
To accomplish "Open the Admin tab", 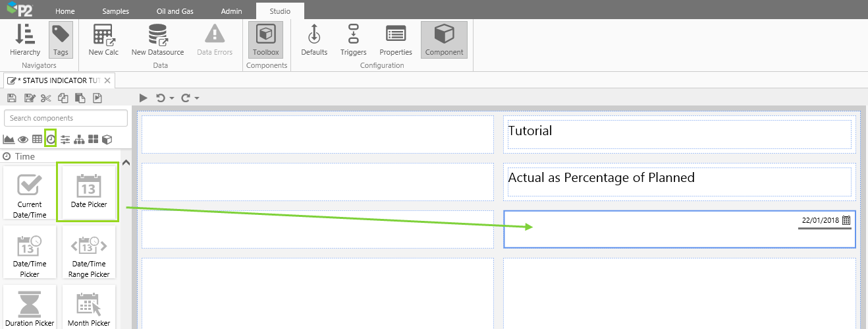I will (x=231, y=11).
